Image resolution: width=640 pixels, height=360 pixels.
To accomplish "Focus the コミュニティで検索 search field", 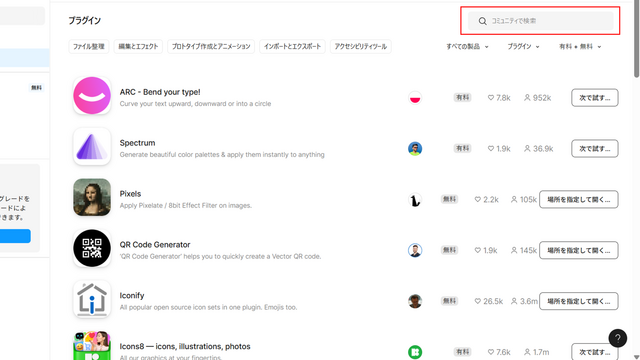I will [540, 21].
